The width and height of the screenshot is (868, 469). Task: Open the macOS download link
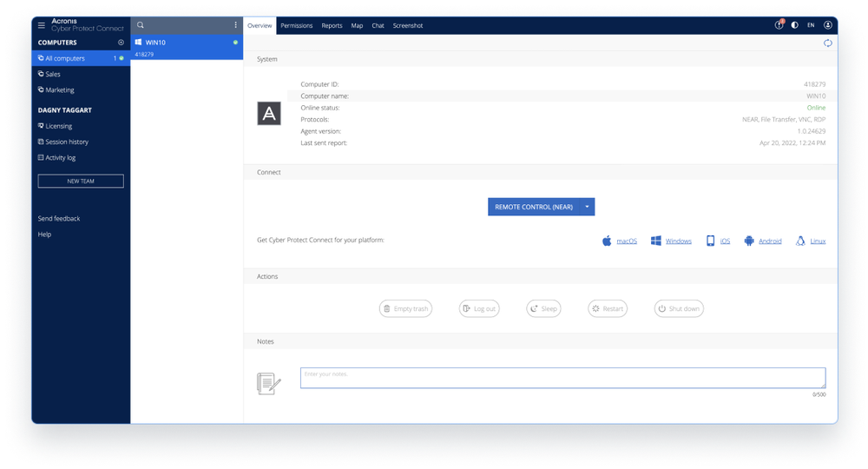[627, 241]
